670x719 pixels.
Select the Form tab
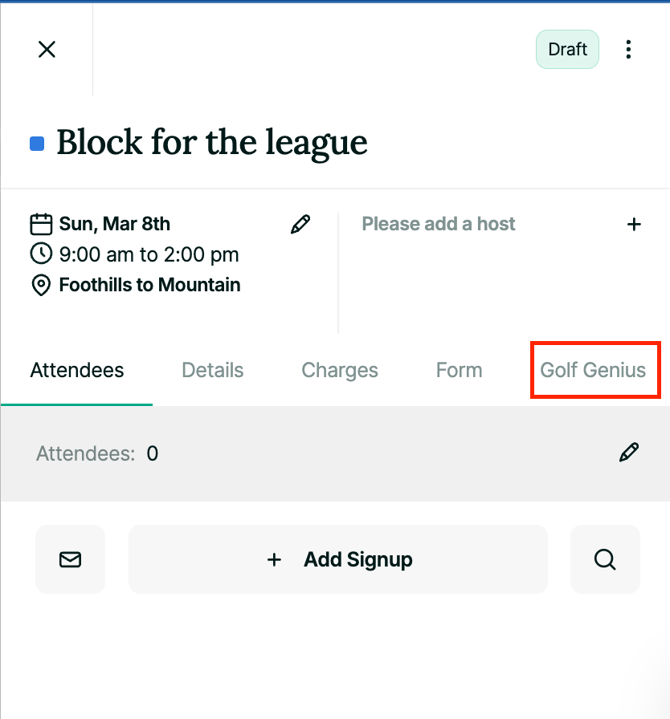pos(459,370)
